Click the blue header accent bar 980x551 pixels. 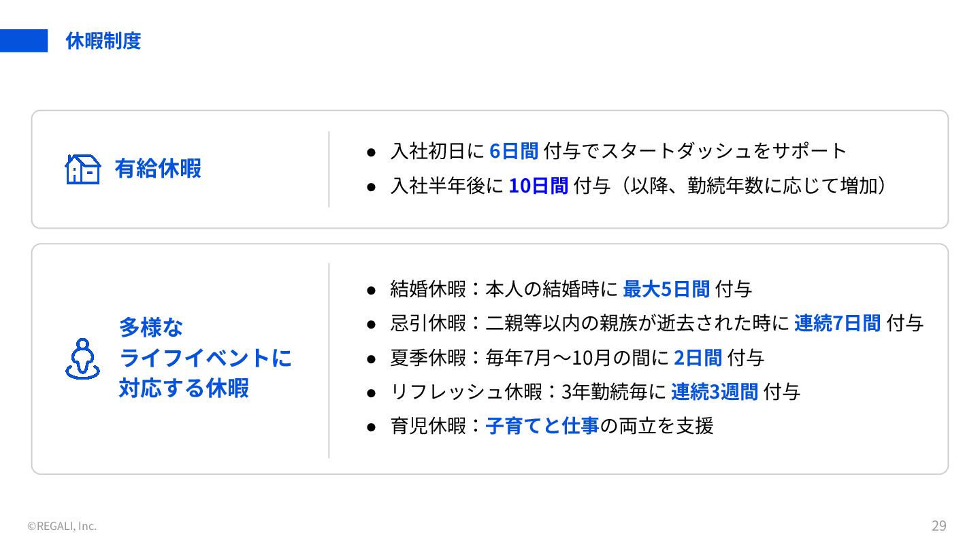pyautogui.click(x=24, y=41)
